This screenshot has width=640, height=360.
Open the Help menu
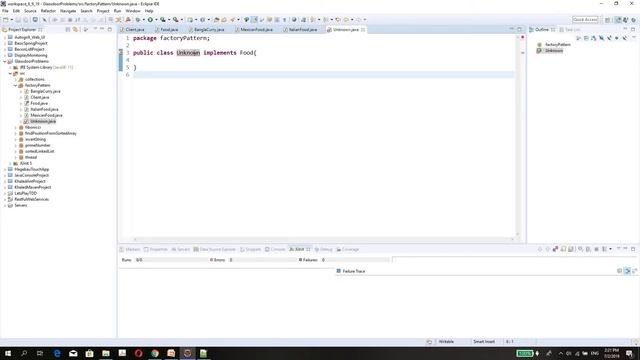pos(149,11)
